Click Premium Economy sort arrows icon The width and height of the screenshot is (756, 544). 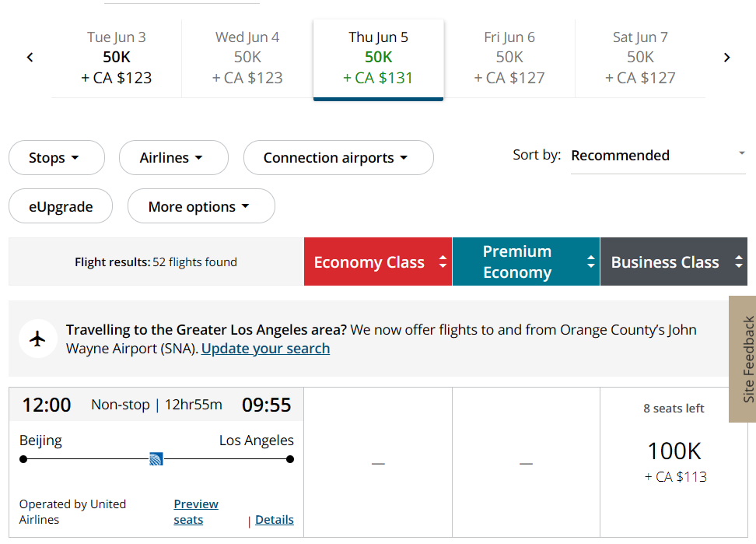(x=591, y=261)
